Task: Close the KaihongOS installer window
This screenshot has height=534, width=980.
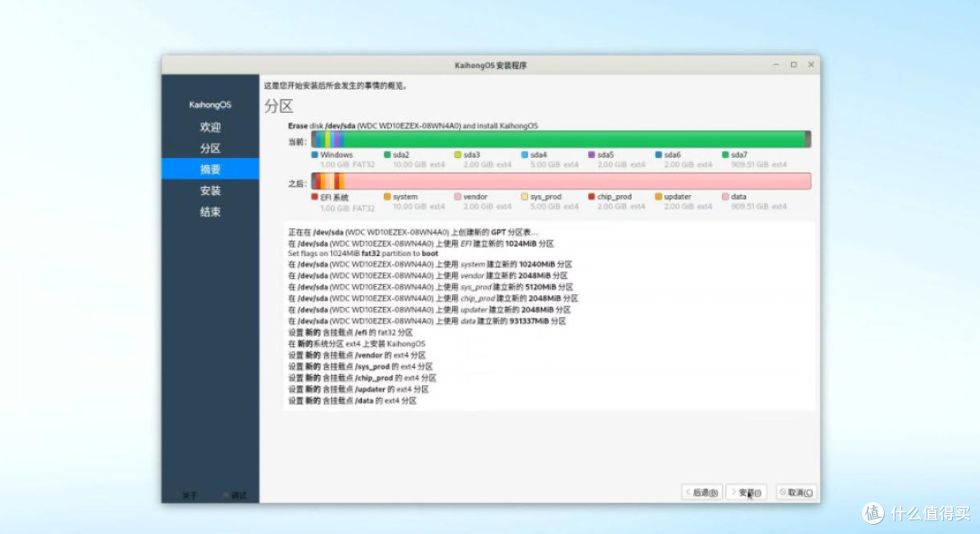Action: pyautogui.click(x=811, y=64)
